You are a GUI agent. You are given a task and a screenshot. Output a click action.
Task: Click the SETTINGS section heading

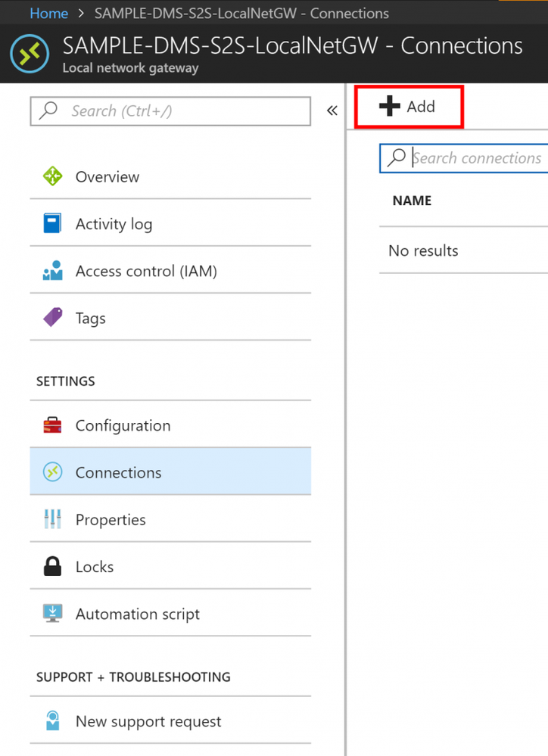coord(66,381)
